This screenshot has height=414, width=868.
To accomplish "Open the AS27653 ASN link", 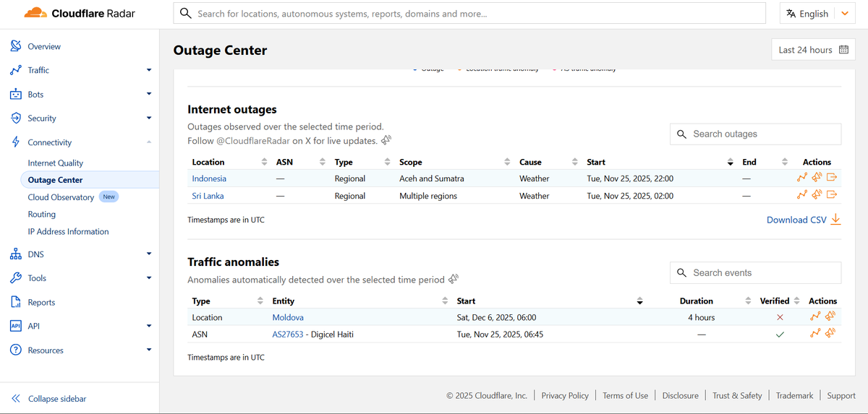I will coord(288,335).
